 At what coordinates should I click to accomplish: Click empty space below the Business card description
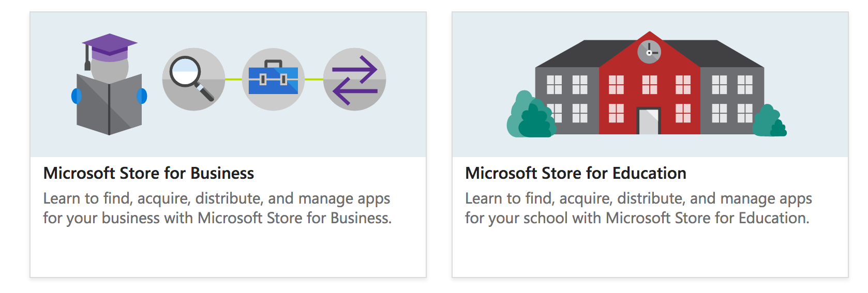tap(228, 253)
